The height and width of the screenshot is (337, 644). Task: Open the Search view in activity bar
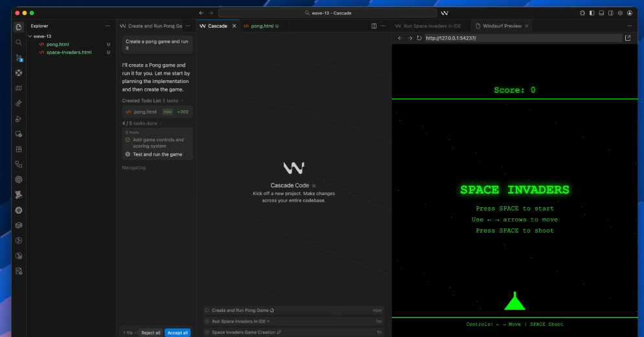(x=19, y=42)
